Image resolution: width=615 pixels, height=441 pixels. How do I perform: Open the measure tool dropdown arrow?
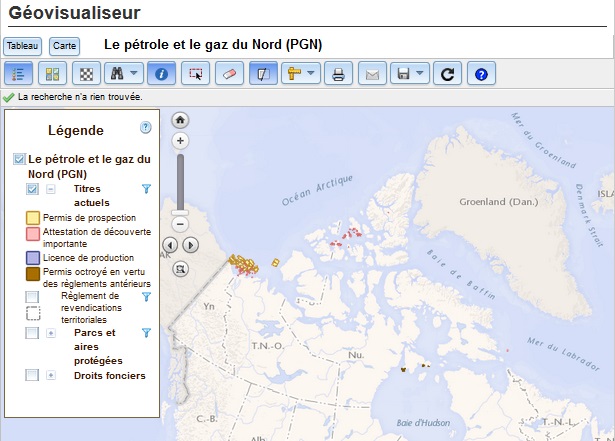pyautogui.click(x=311, y=73)
